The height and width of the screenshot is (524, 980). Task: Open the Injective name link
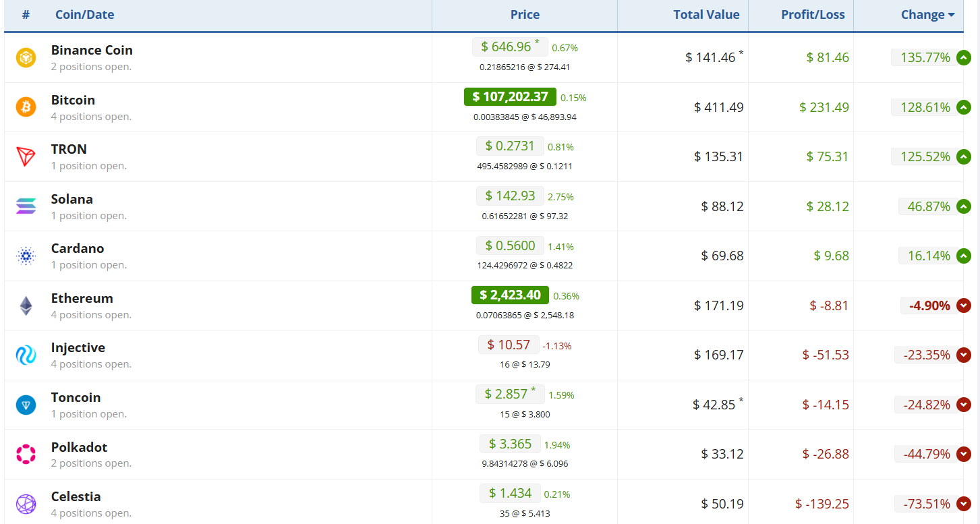tap(78, 348)
